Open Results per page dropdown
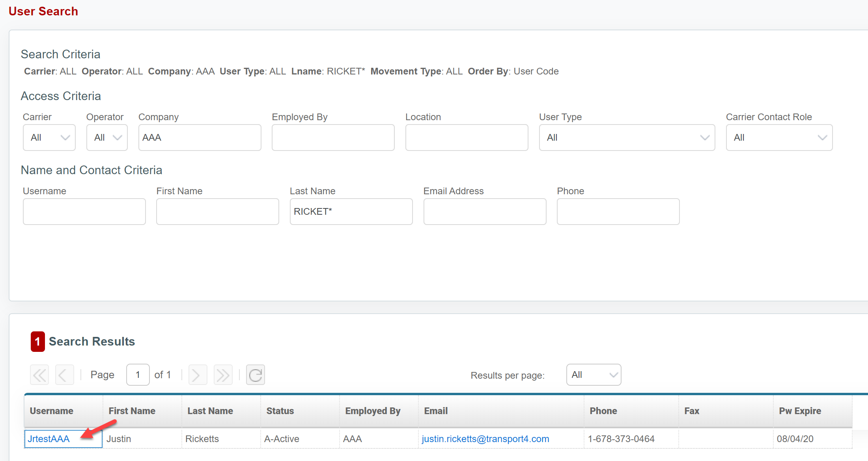The width and height of the screenshot is (868, 461). tap(594, 375)
